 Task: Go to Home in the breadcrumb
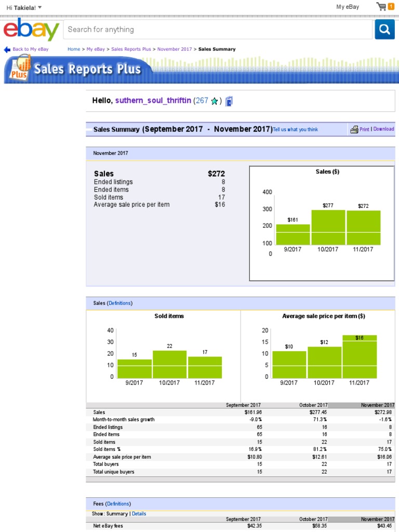point(74,49)
